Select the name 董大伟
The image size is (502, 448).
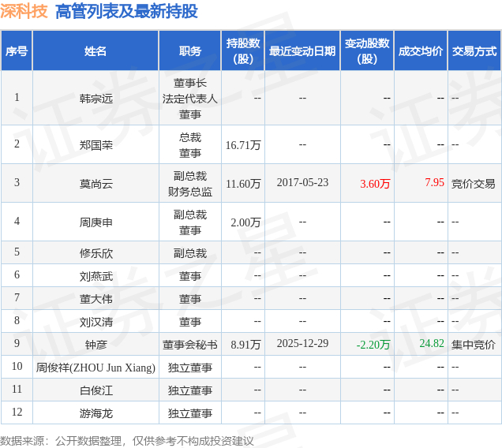pyautogui.click(x=96, y=299)
